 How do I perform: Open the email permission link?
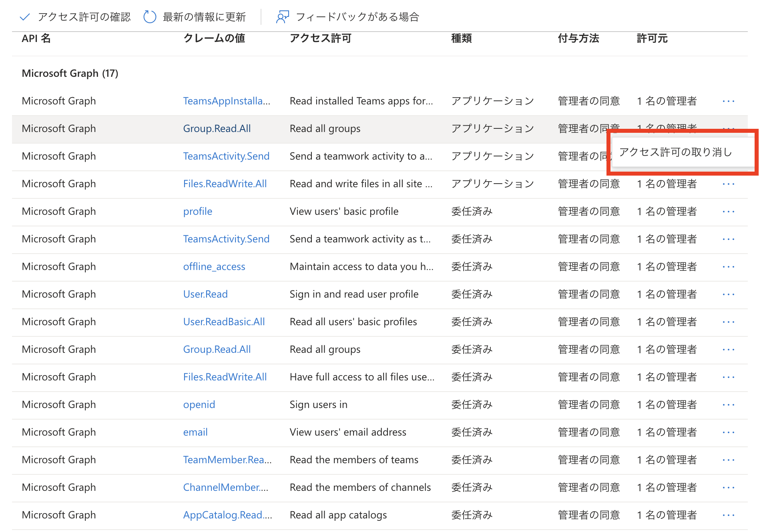(x=195, y=432)
